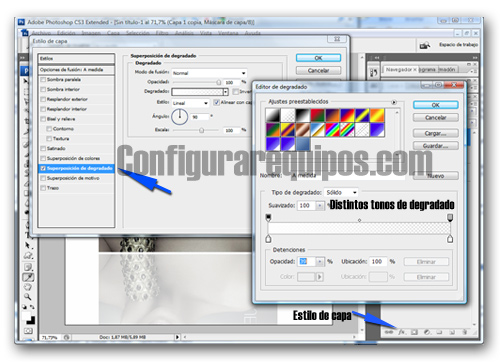
Task: Click the Opacidad slider in Degradado
Action: 197,82
